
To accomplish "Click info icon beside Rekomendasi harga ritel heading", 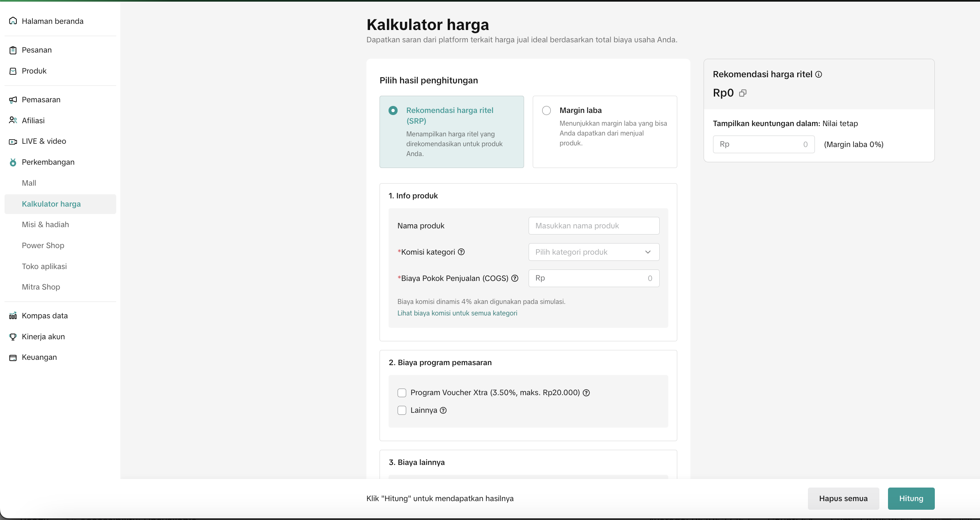I will (819, 74).
